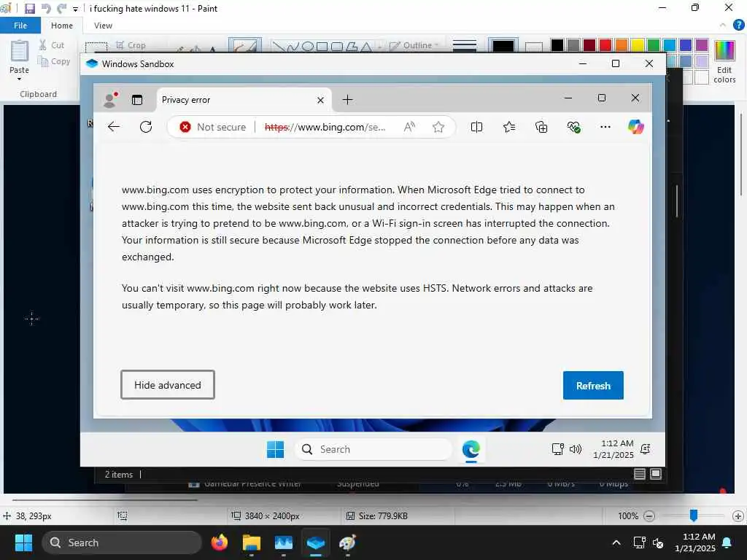Click the Read aloud icon in address bar
This screenshot has height=560, width=747.
click(409, 127)
